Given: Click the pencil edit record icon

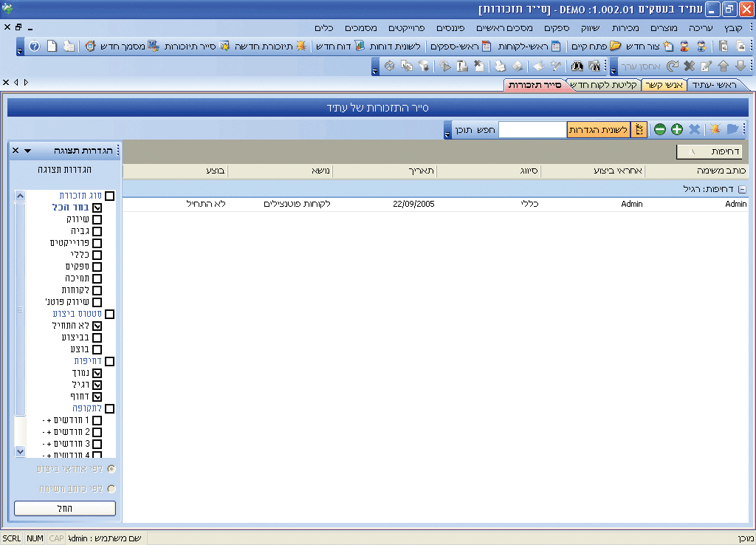Looking at the screenshot, I should [707, 66].
